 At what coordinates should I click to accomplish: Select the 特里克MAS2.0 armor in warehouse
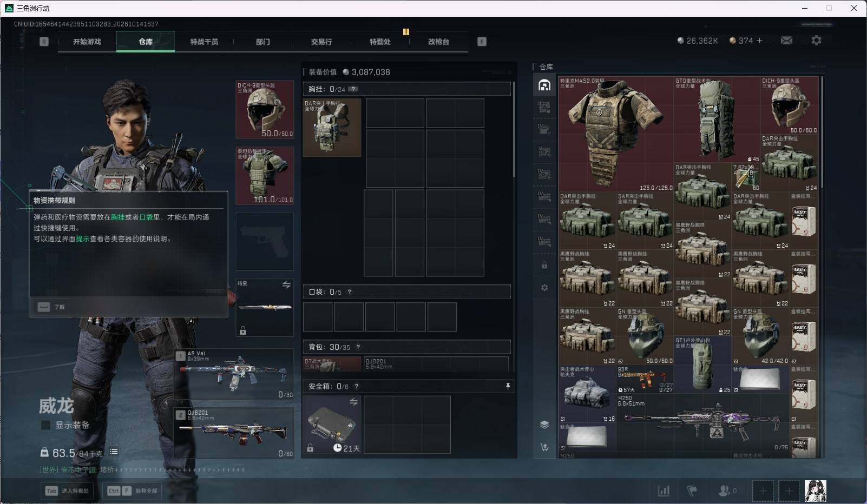pyautogui.click(x=616, y=134)
